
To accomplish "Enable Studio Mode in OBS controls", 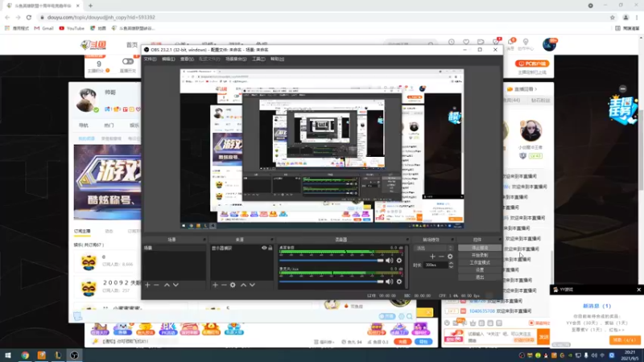I will (x=480, y=263).
